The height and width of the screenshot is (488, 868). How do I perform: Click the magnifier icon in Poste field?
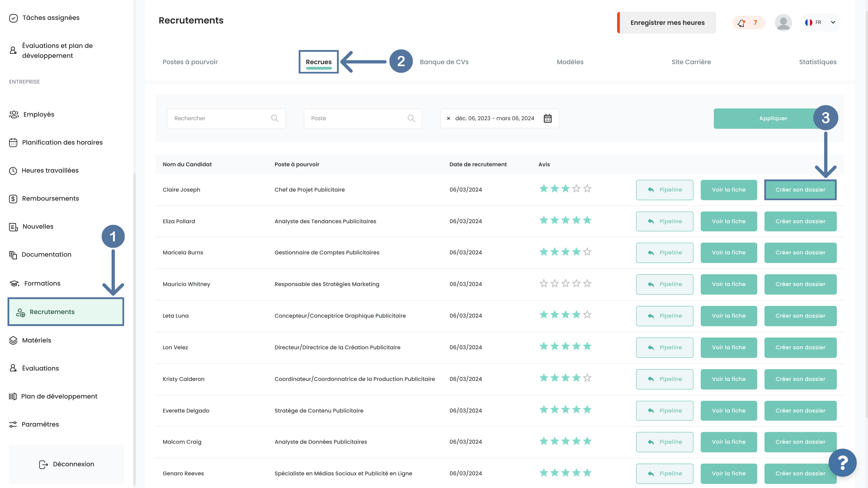coord(411,118)
